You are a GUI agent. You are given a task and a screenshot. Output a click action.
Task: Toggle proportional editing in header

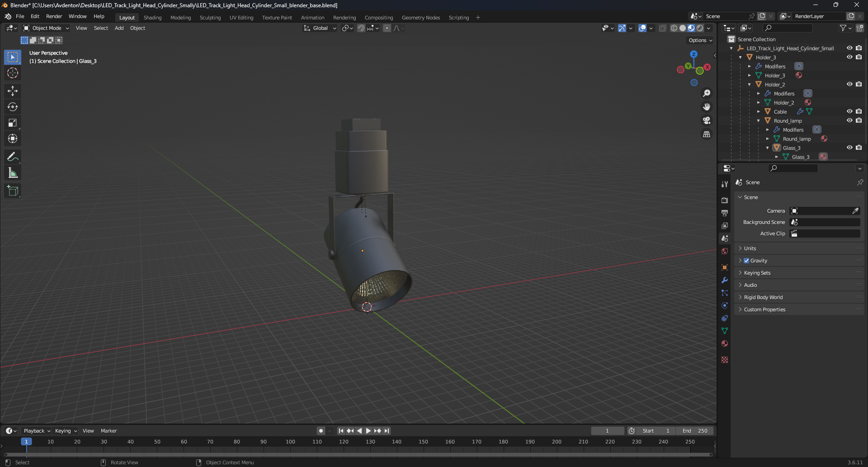[387, 28]
